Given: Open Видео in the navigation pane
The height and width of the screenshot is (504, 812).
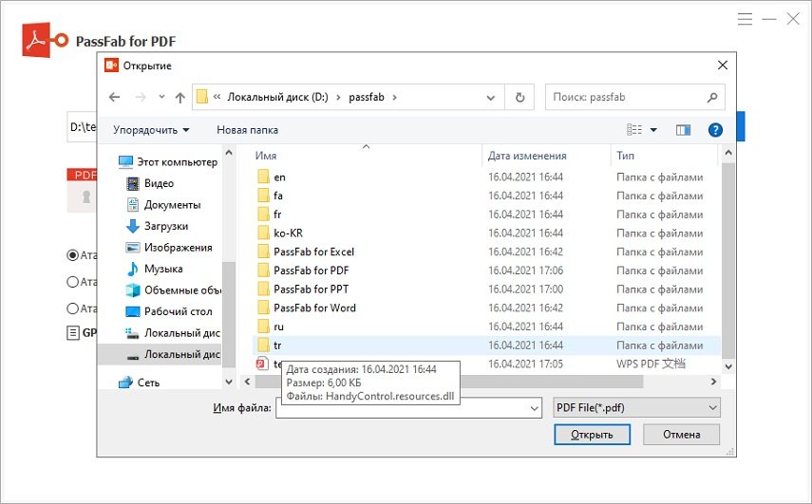Looking at the screenshot, I should coord(150,183).
